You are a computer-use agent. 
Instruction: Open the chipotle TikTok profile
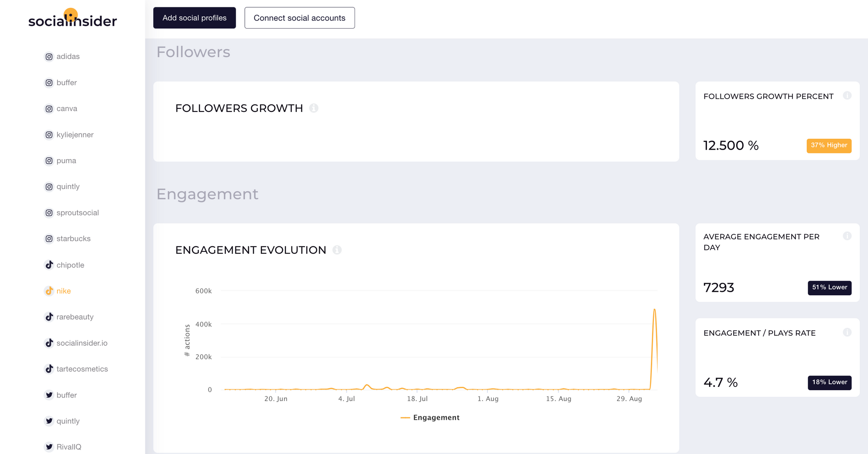click(x=70, y=265)
